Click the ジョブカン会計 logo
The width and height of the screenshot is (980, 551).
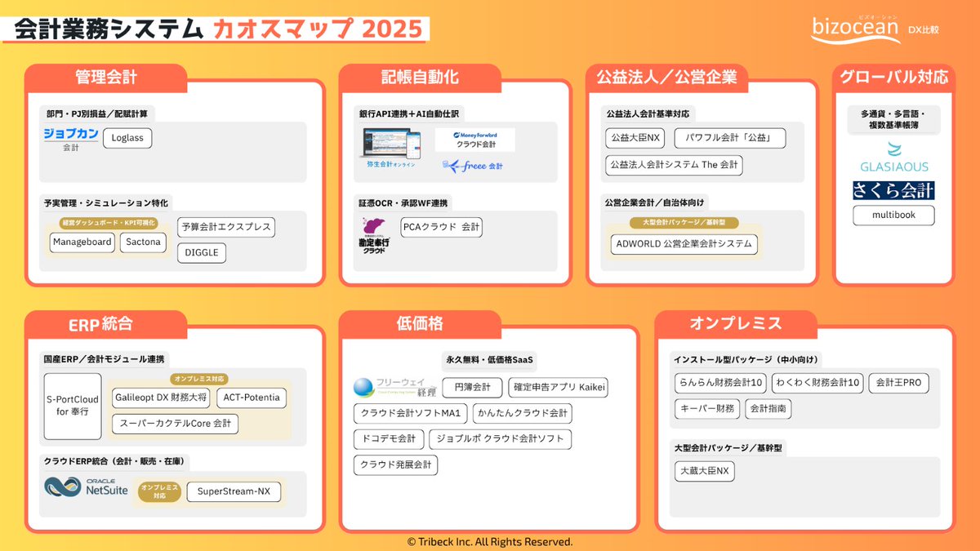pyautogui.click(x=71, y=140)
